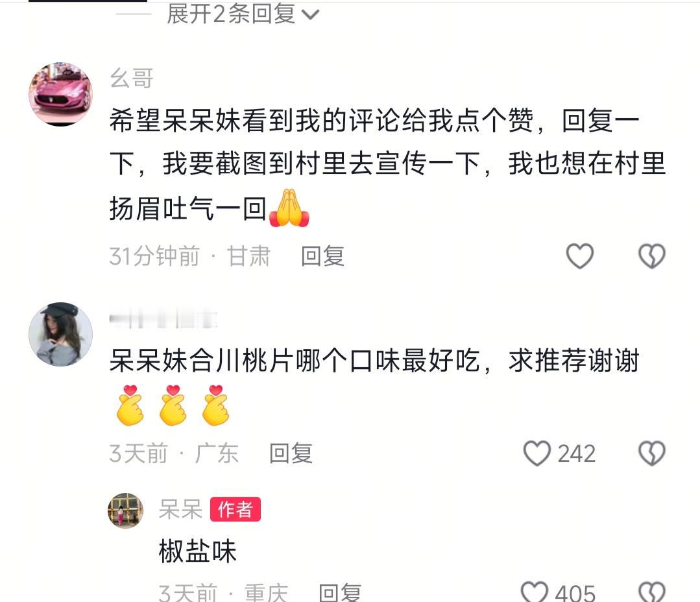The height and width of the screenshot is (602, 700).
Task: Open the avatar of the girl in black hat
Action: point(61,334)
